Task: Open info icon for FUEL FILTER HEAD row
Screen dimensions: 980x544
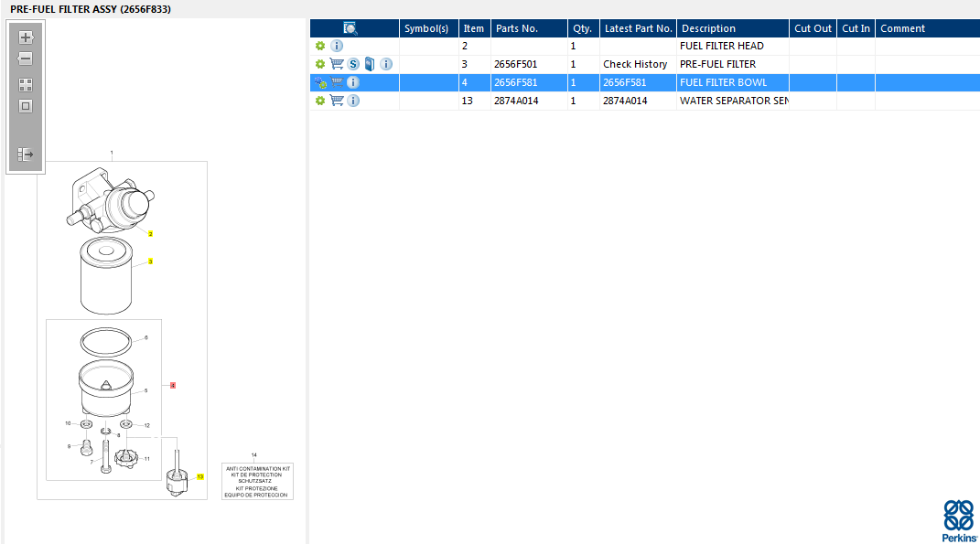Action: pyautogui.click(x=336, y=46)
